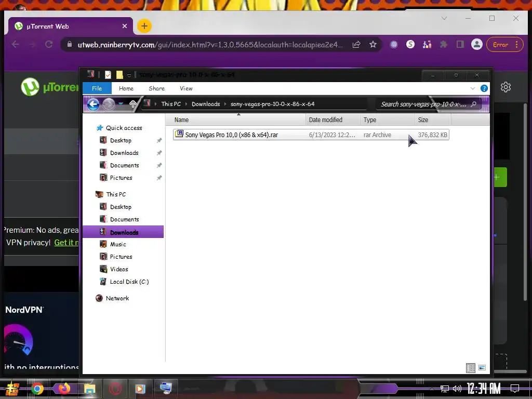
Task: Click the Get it now link in µTorrent
Action: click(x=66, y=243)
